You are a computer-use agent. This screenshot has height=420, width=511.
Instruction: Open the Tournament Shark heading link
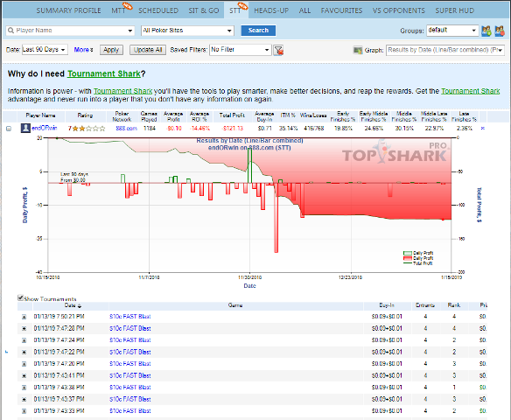tap(103, 74)
